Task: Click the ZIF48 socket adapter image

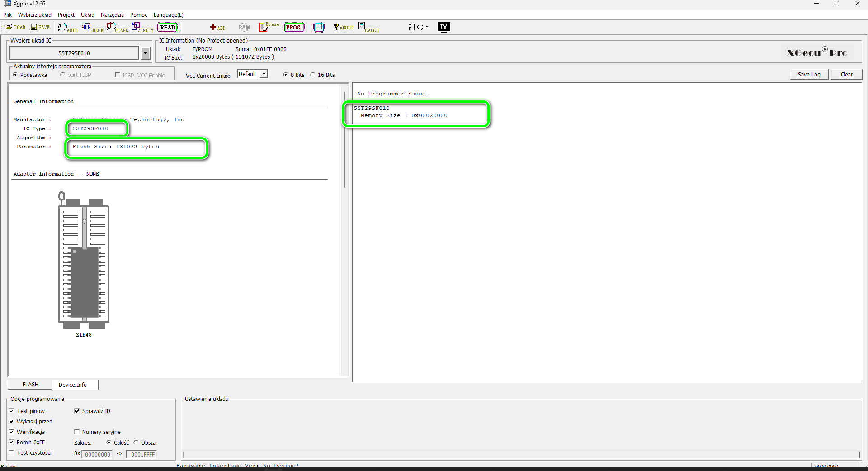Action: pos(84,260)
